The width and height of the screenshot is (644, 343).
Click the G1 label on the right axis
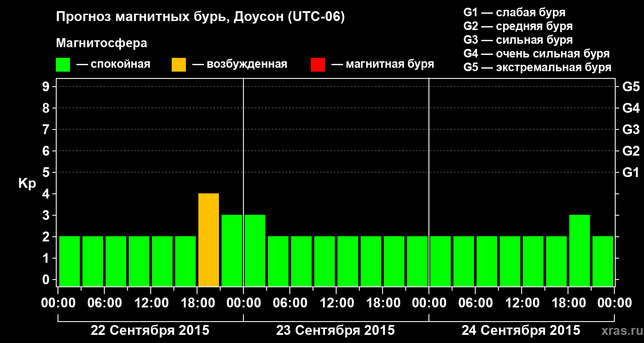point(631,173)
